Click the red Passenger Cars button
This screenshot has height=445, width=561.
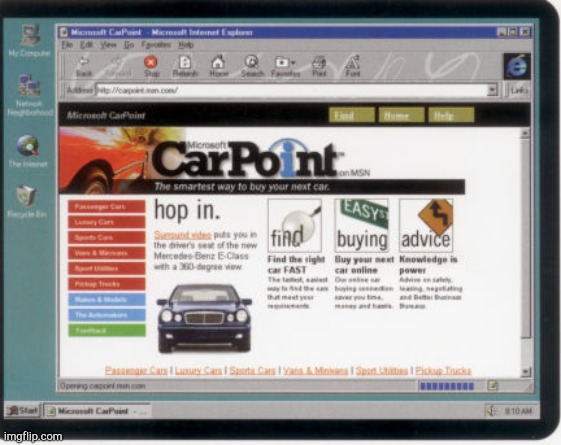point(107,206)
